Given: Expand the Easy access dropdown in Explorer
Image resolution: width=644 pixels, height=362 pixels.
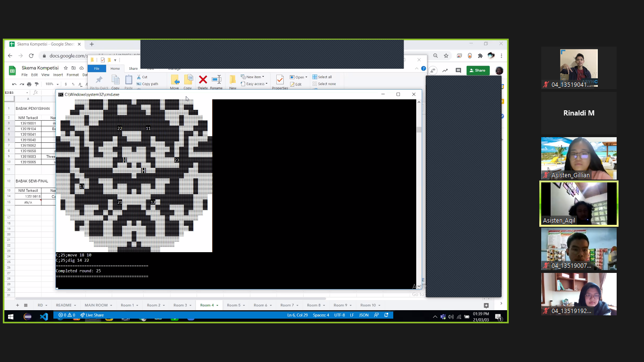Looking at the screenshot, I should click(x=266, y=84).
